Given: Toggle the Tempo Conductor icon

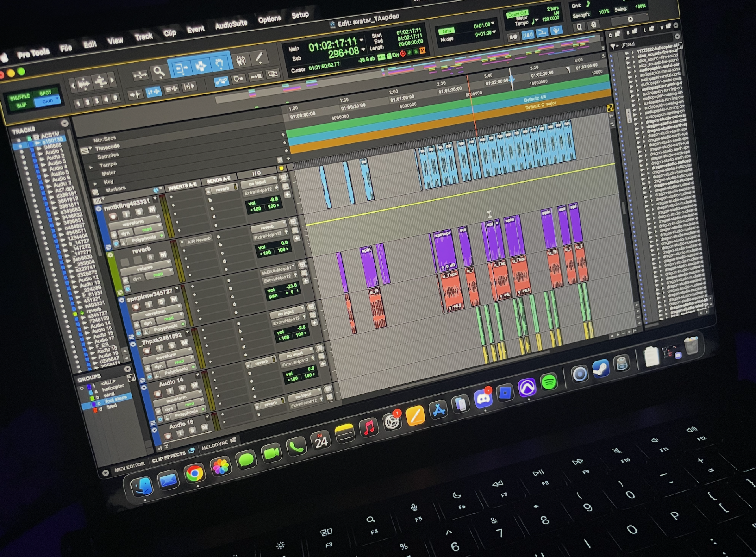Looking at the screenshot, I should [556, 31].
